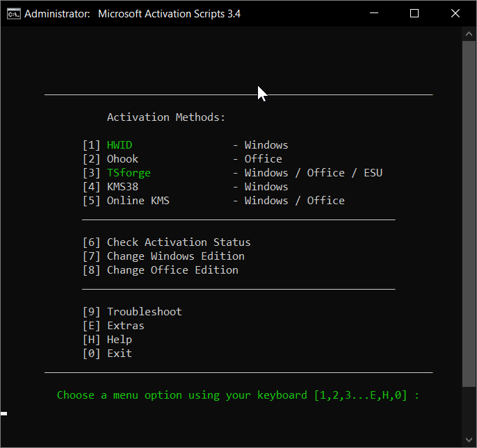Click the scrollbar up arrow
Viewport: 477px width, 448px height.
pyautogui.click(x=469, y=33)
